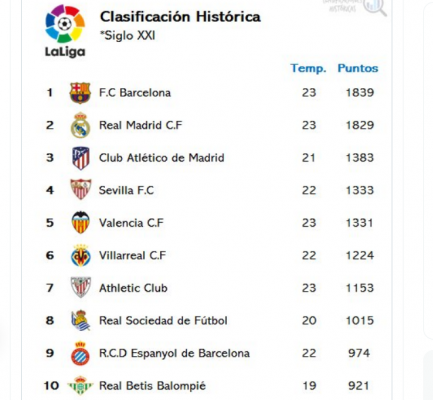Screen dimensions: 433x400
Task: Click the Athletic Club crest
Action: click(x=81, y=287)
